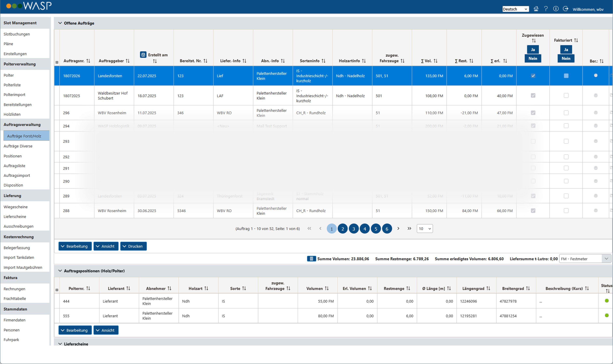The height and width of the screenshot is (364, 613).
Task: Click the logout arrow icon
Action: pyautogui.click(x=566, y=9)
